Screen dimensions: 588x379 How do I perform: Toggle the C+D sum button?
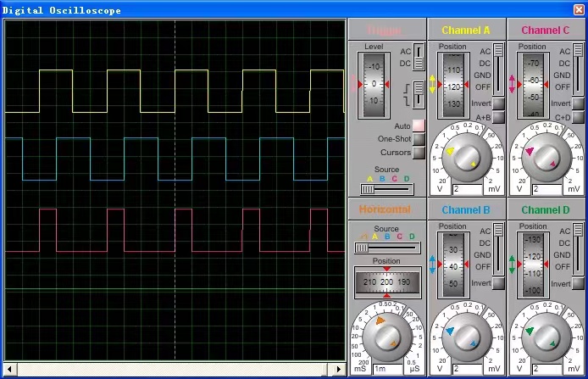tap(578, 118)
